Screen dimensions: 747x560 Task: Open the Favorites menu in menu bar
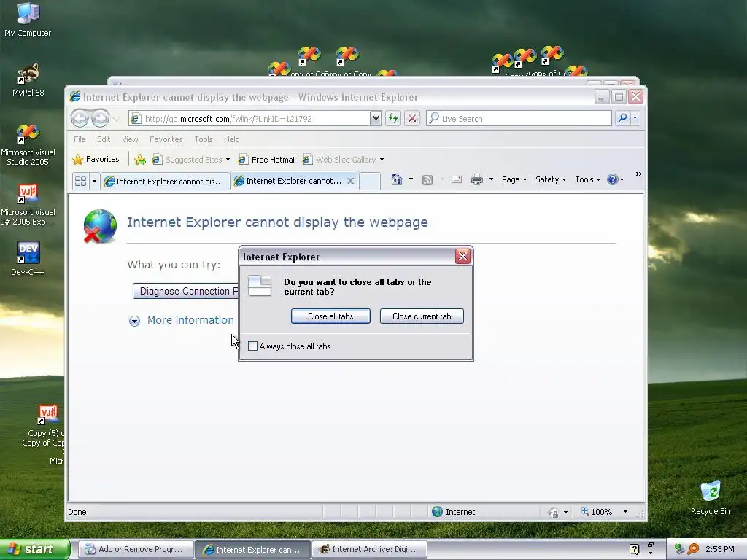[166, 139]
